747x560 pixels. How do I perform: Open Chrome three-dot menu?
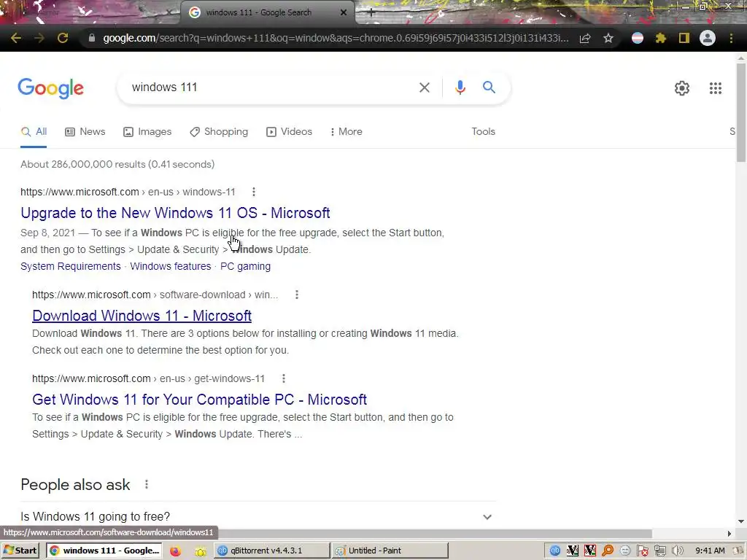(731, 38)
